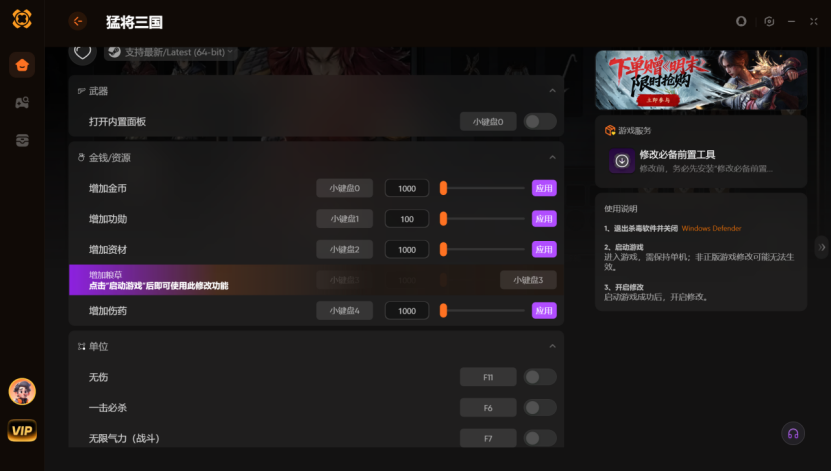The width and height of the screenshot is (831, 471).
Task: Go back with the orange arrow button
Action: 78,22
